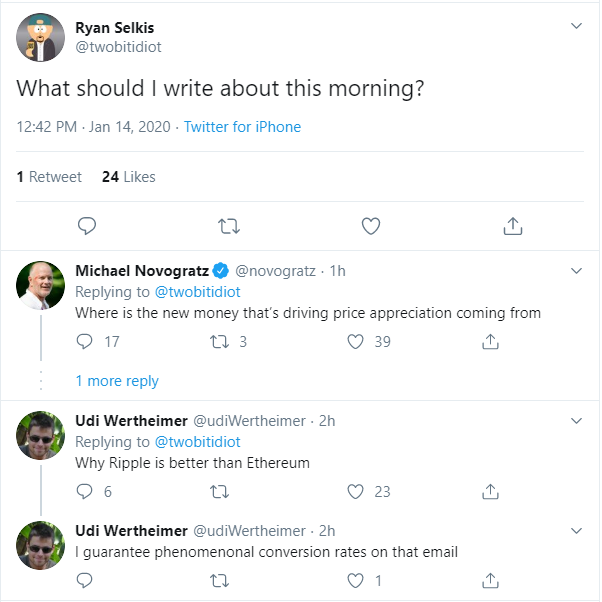Share Udi's 'Why Ripple' tweet
The width and height of the screenshot is (602, 602).
pos(490,491)
